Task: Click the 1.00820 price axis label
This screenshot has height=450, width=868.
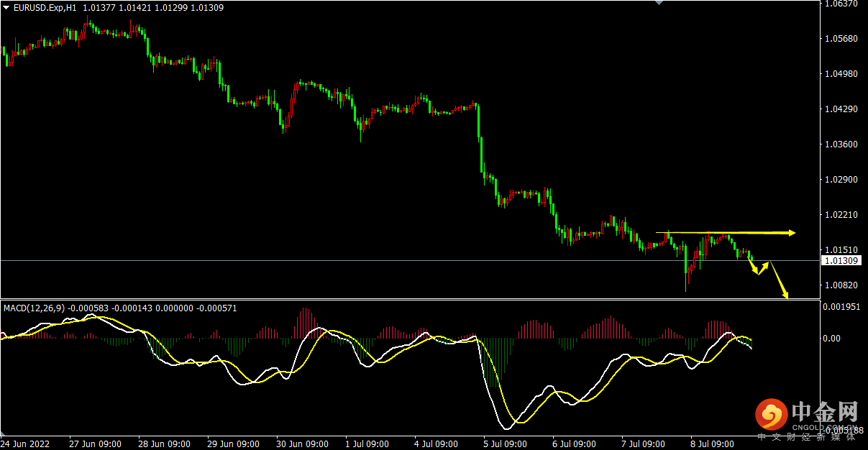Action: (842, 285)
